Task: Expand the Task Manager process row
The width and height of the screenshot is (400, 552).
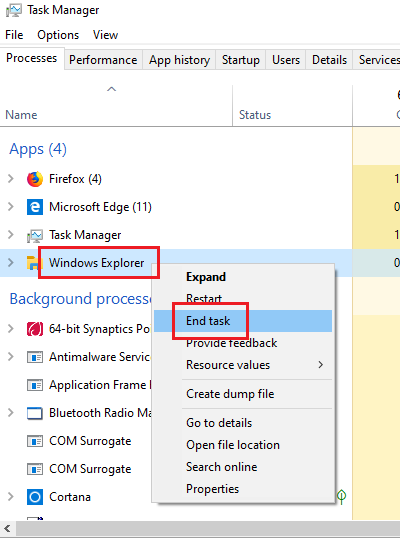Action: [11, 234]
